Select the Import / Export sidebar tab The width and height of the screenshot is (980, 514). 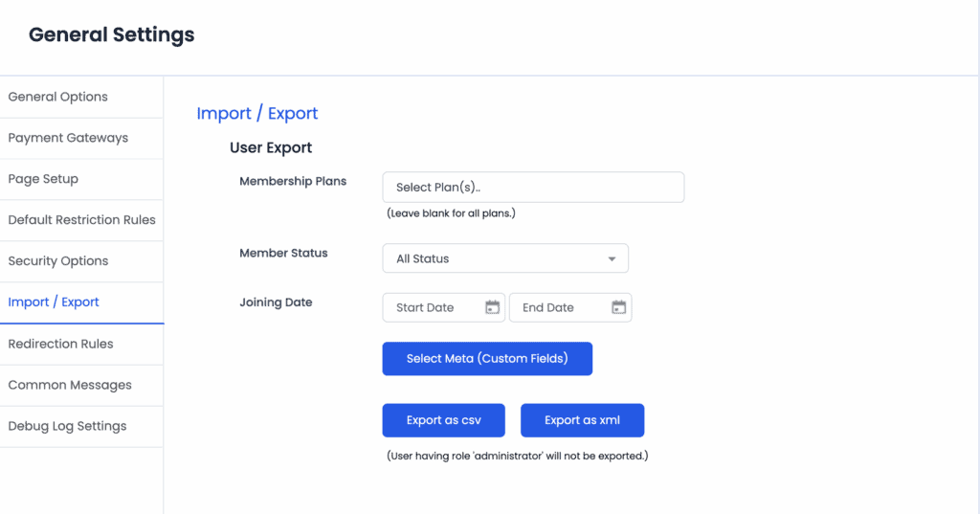[x=81, y=302]
